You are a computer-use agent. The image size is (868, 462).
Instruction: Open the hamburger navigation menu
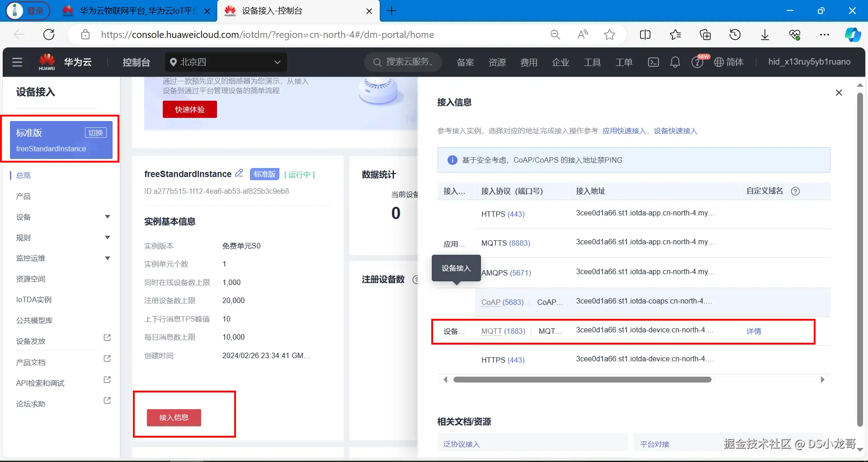pos(17,62)
